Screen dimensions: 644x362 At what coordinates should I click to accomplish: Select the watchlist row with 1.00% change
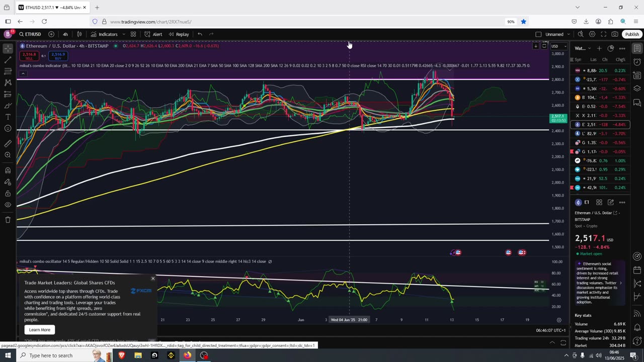pos(601,161)
